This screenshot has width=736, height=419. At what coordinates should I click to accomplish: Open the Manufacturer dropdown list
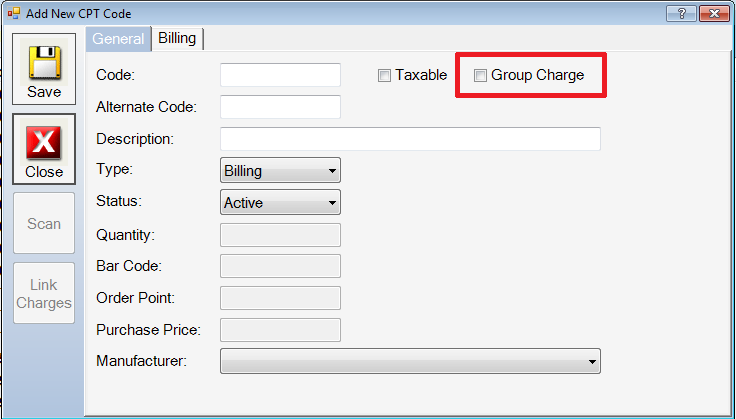pos(410,361)
